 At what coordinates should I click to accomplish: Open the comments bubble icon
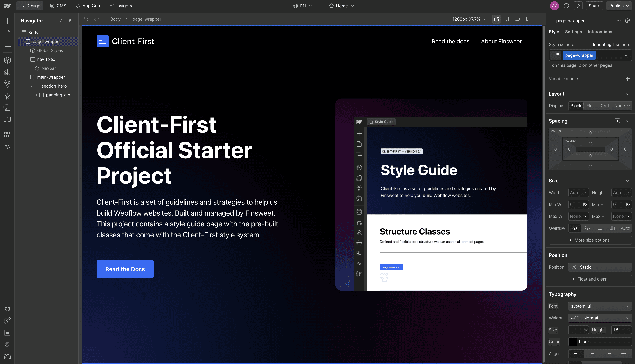[566, 6]
